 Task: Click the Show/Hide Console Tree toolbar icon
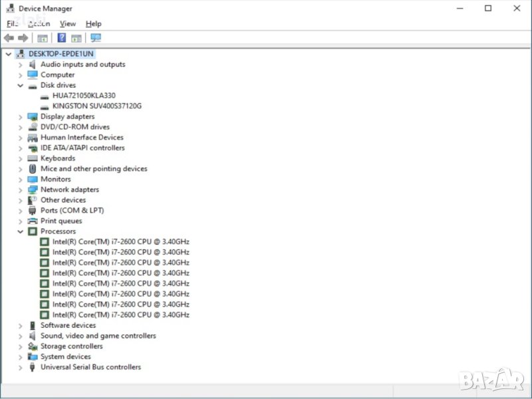pyautogui.click(x=43, y=38)
